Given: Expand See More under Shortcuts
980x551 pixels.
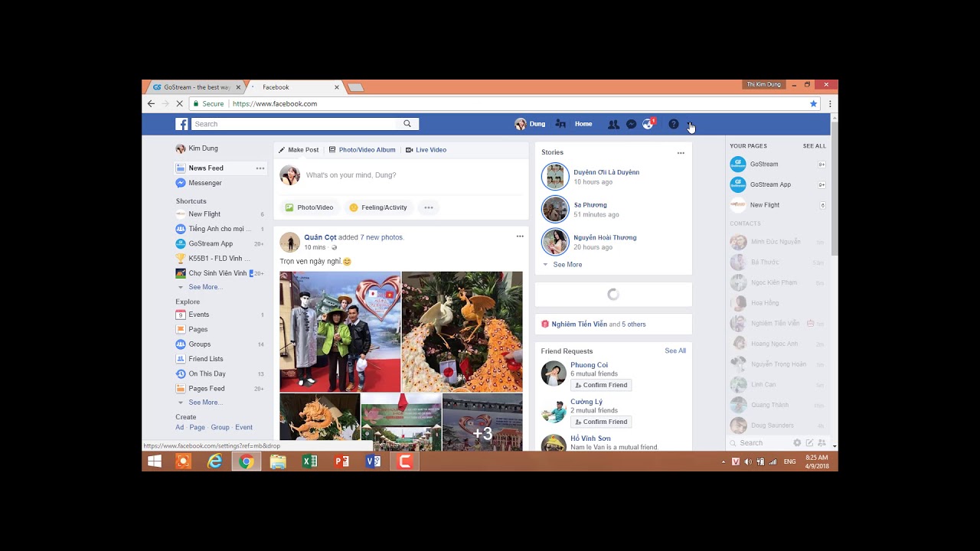Looking at the screenshot, I should click(204, 287).
